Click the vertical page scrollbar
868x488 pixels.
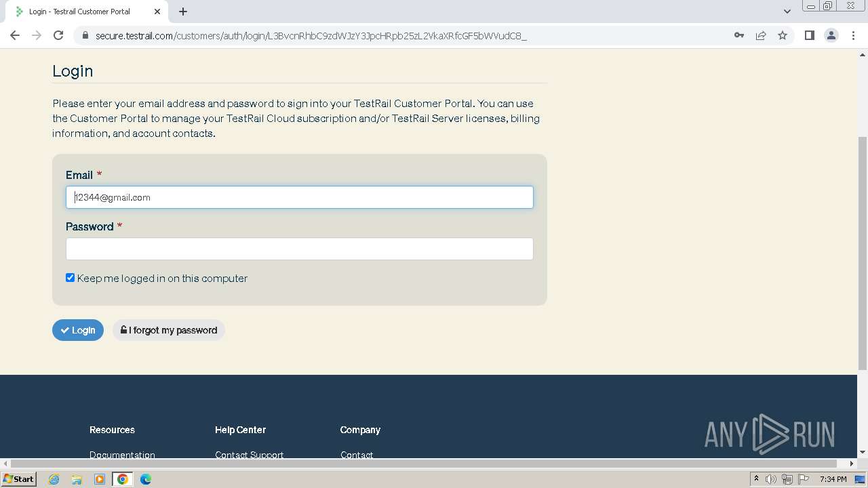[863, 253]
